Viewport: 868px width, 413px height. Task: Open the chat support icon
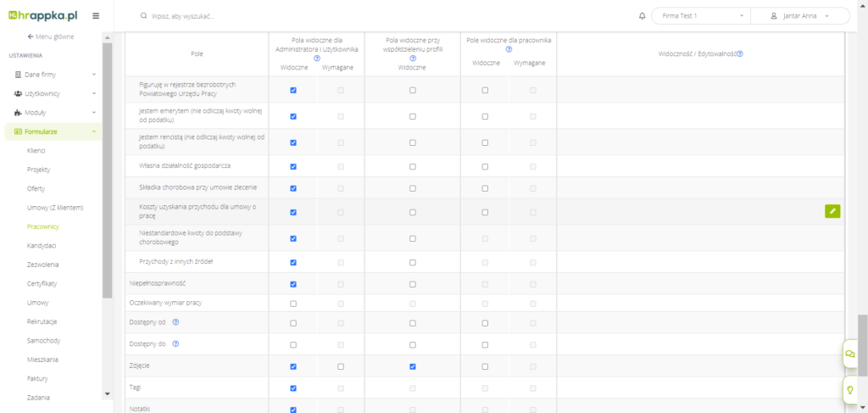[849, 354]
